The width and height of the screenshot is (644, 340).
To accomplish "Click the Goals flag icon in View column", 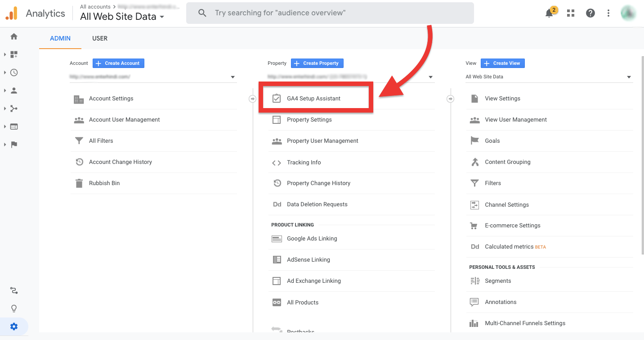I will coord(474,141).
